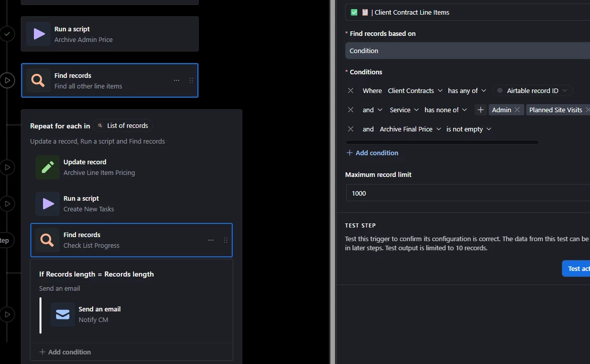Click the envelope icon for Notify CM

tap(62, 314)
